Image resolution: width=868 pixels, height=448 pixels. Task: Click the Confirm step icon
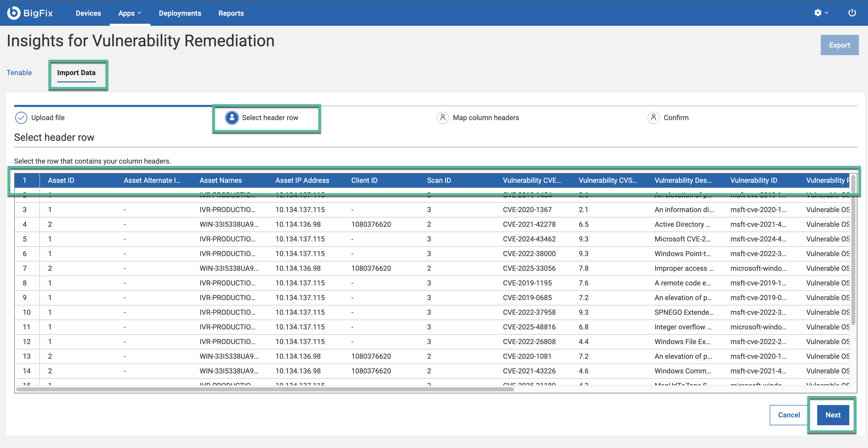point(653,118)
